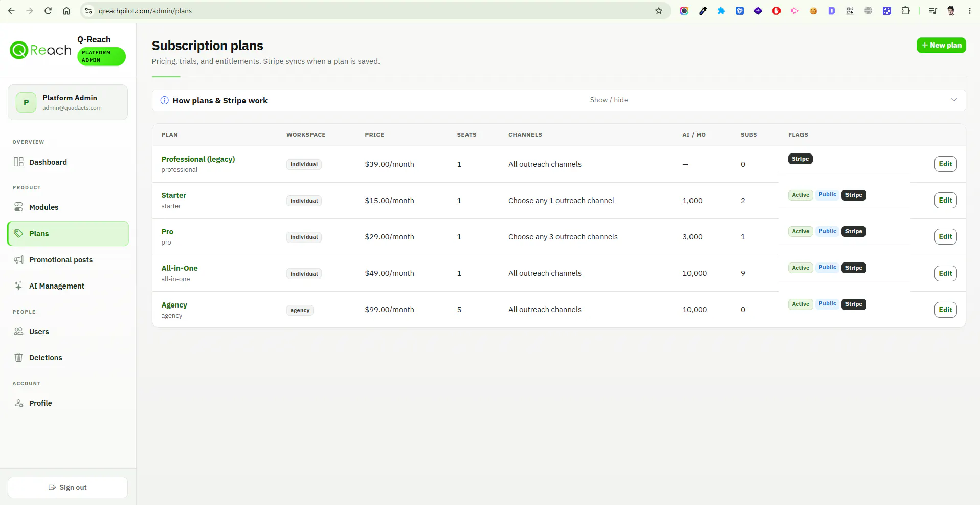This screenshot has width=980, height=505.
Task: Click the Stripe flag on Professional row
Action: click(x=800, y=159)
